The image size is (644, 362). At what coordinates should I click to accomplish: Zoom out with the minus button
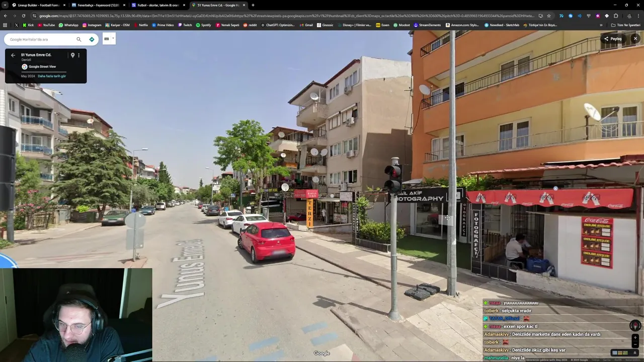point(635,345)
